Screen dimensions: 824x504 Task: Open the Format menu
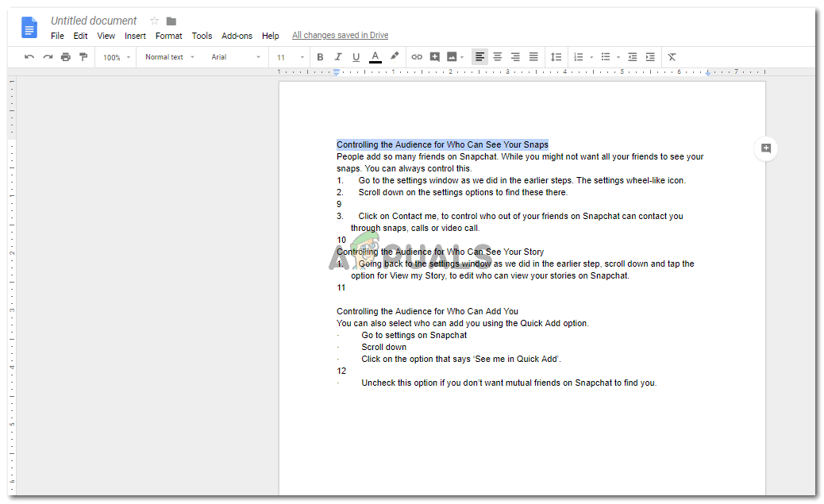(168, 36)
